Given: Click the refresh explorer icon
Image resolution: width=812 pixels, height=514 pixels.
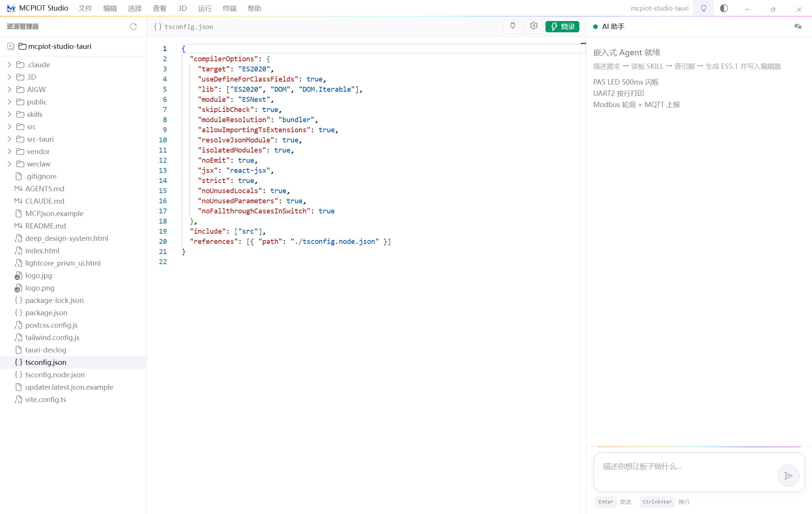Looking at the screenshot, I should point(133,27).
